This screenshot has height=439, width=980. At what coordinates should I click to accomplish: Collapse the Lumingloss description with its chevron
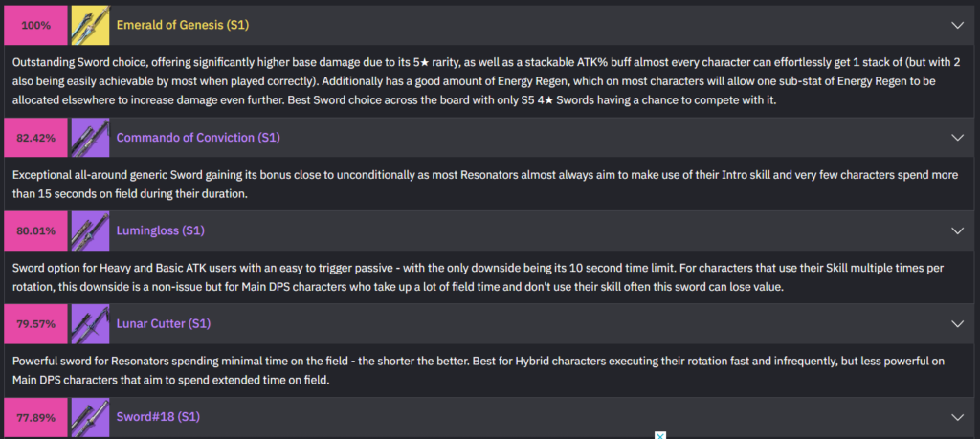[x=957, y=230]
